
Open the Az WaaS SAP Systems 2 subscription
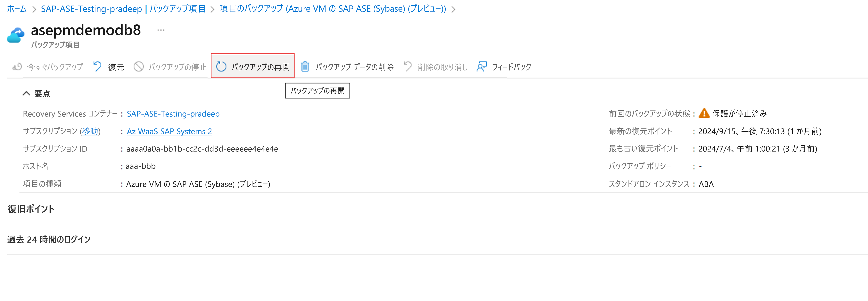(169, 131)
